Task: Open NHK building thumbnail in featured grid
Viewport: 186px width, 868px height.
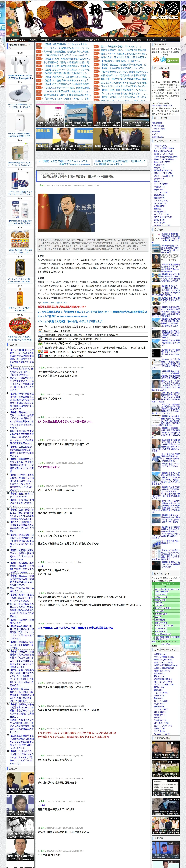Action: [x=78, y=115]
